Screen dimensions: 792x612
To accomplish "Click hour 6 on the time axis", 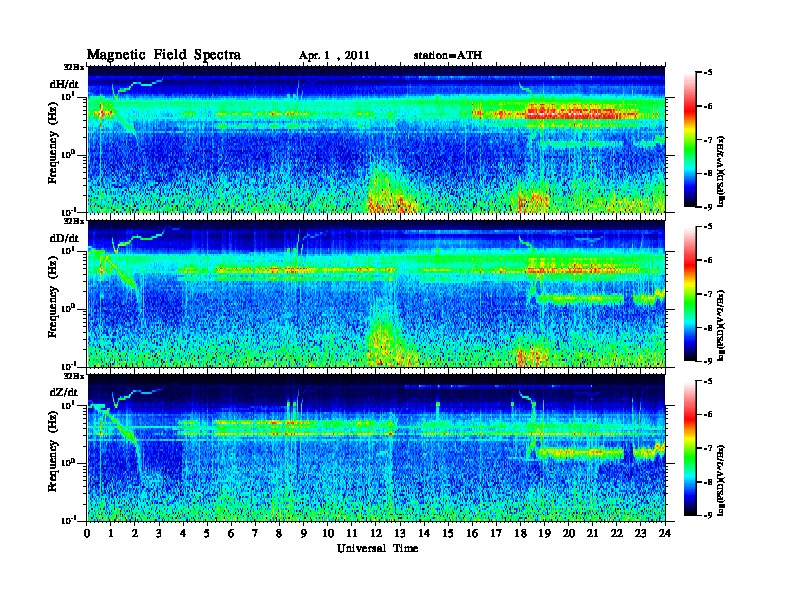I will [x=231, y=534].
